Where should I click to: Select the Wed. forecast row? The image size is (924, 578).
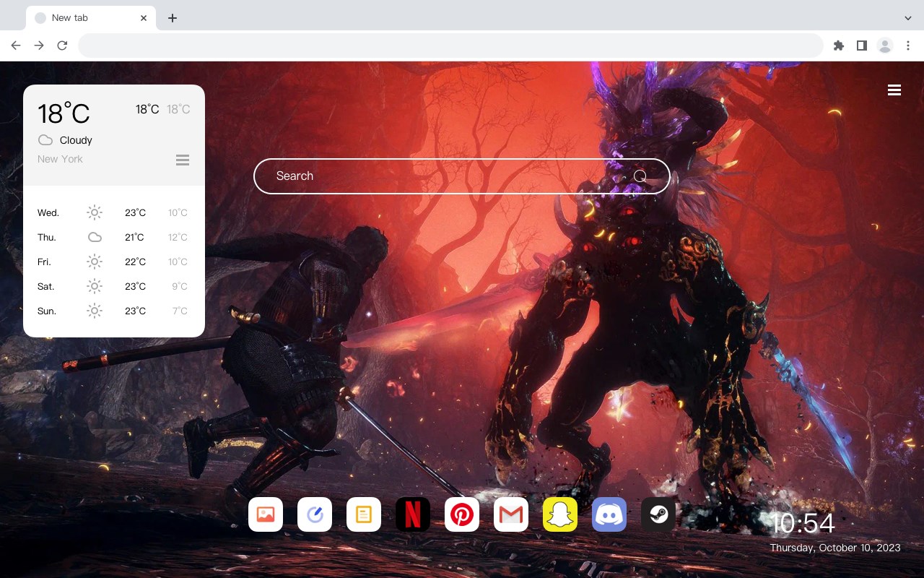[x=113, y=212]
